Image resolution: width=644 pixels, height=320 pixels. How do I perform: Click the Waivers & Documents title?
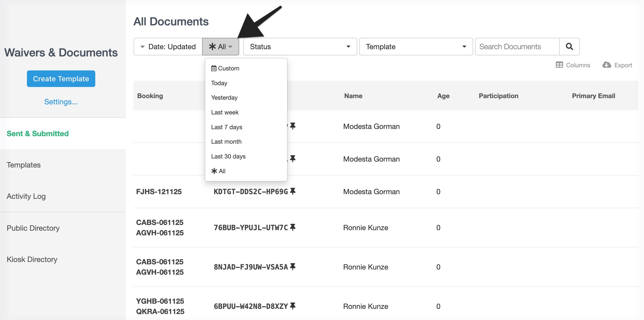[61, 53]
